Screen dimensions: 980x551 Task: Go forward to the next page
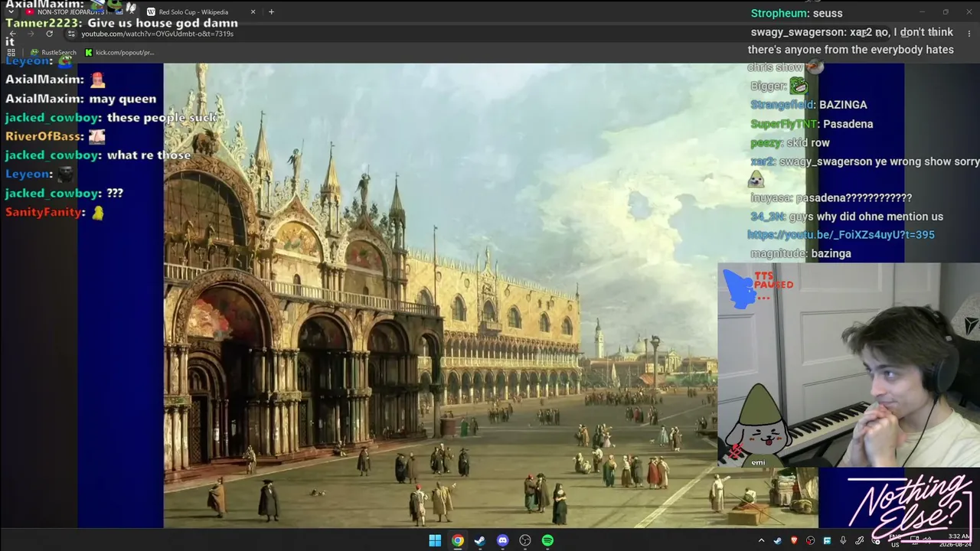click(x=30, y=34)
